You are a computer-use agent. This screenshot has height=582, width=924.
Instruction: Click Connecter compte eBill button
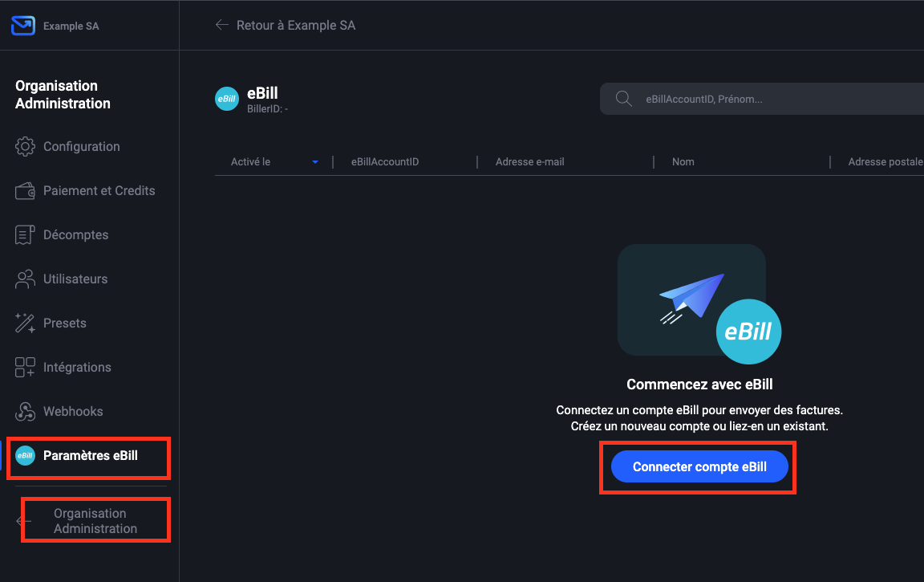point(699,466)
